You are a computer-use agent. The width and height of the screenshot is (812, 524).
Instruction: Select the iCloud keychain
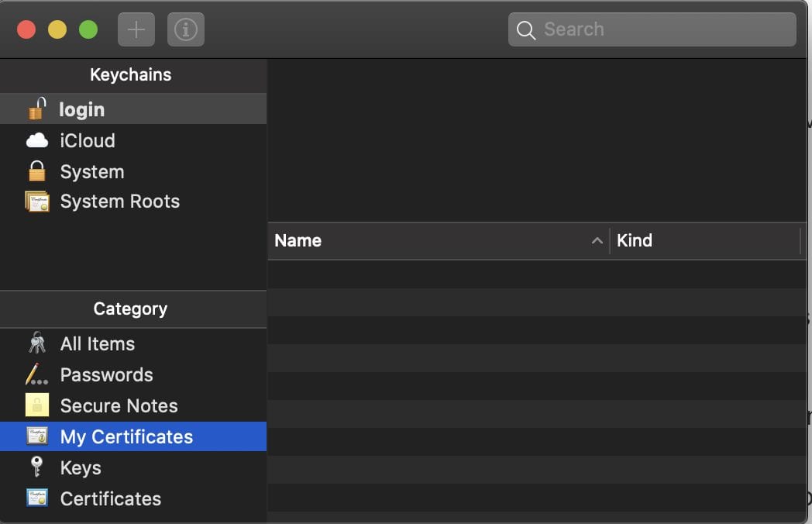click(x=88, y=140)
